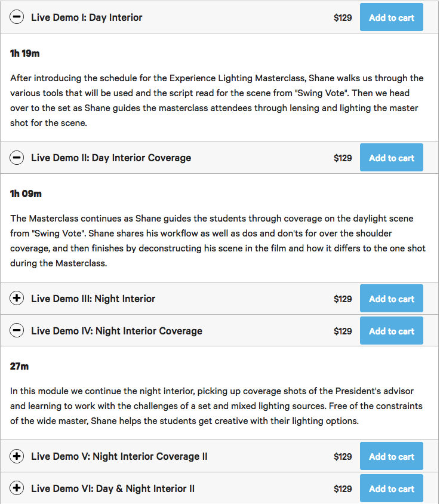Expand Live Demo VI plus circle icon

coord(17,488)
